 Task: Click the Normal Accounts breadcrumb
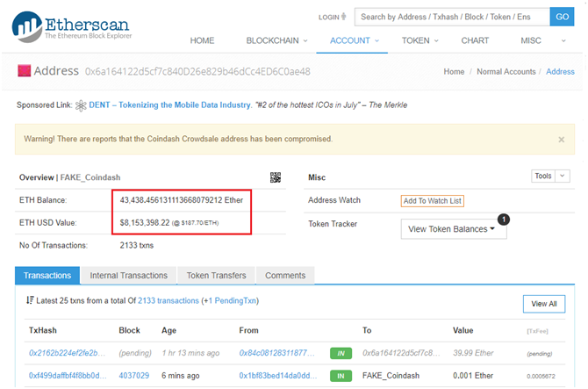[506, 72]
